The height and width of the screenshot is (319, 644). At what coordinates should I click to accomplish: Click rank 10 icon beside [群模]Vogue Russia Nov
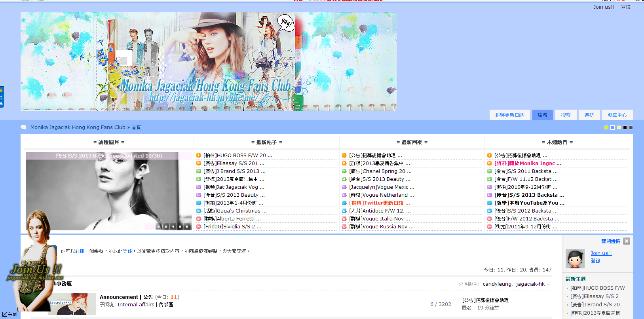coord(344,227)
